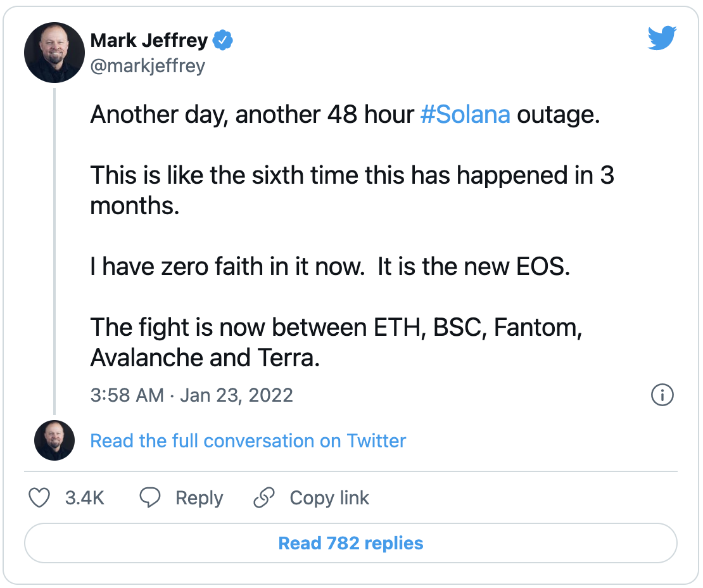The height and width of the screenshot is (588, 703).
Task: Click the Reply label
Action: [x=199, y=498]
